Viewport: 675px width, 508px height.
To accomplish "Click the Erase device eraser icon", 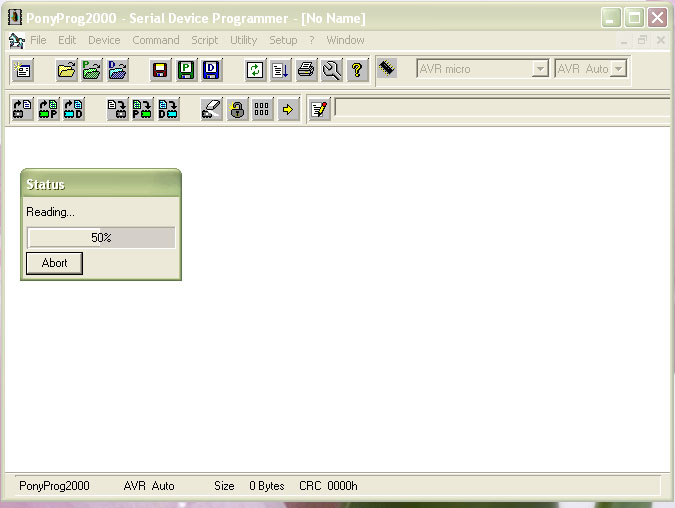I will tap(211, 109).
